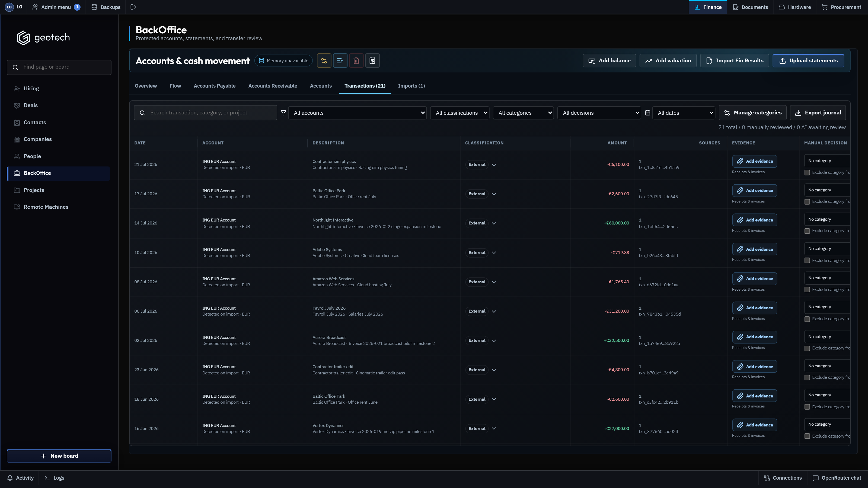The height and width of the screenshot is (488, 868).
Task: Switch to the Imports (1) tab
Action: tap(411, 86)
